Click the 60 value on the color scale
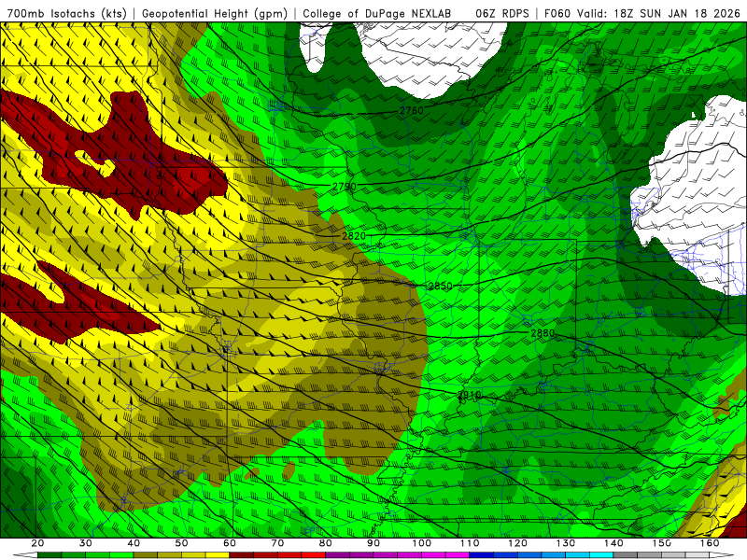The image size is (747, 560). click(230, 543)
